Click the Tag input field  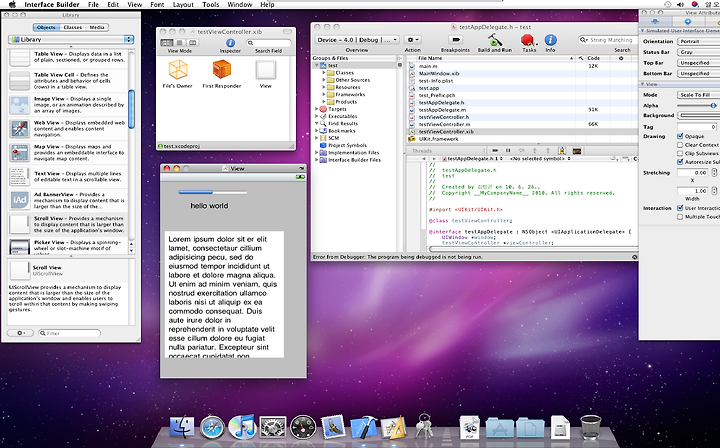(697, 127)
